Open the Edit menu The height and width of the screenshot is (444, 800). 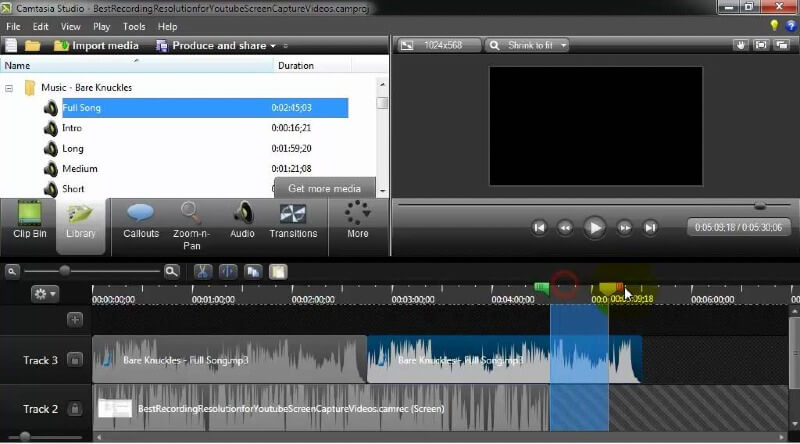(x=40, y=27)
